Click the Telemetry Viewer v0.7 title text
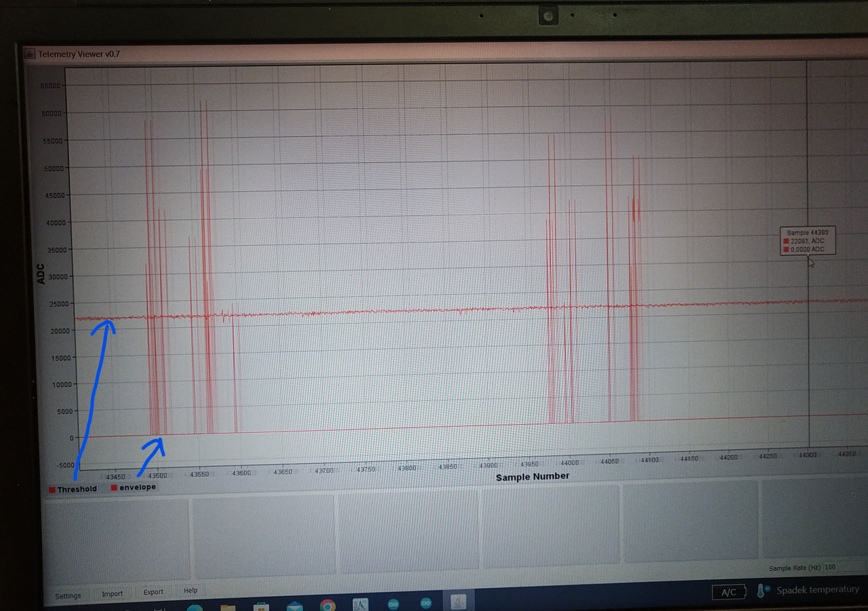This screenshot has height=611, width=868. (x=79, y=54)
